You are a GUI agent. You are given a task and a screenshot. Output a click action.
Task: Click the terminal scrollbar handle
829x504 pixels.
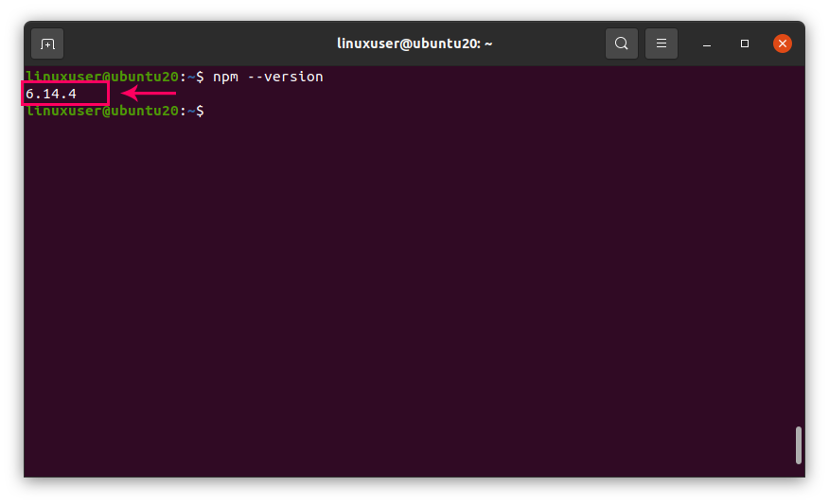[x=799, y=445]
